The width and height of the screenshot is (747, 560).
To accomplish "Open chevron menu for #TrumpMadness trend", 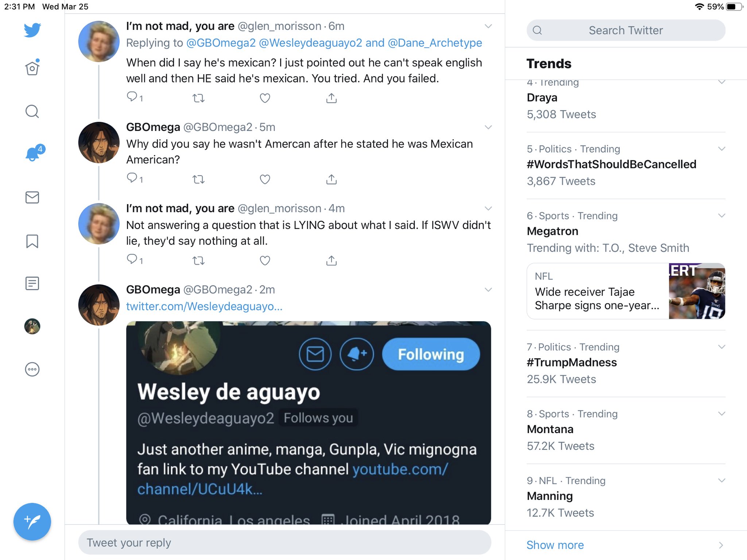I will (721, 347).
